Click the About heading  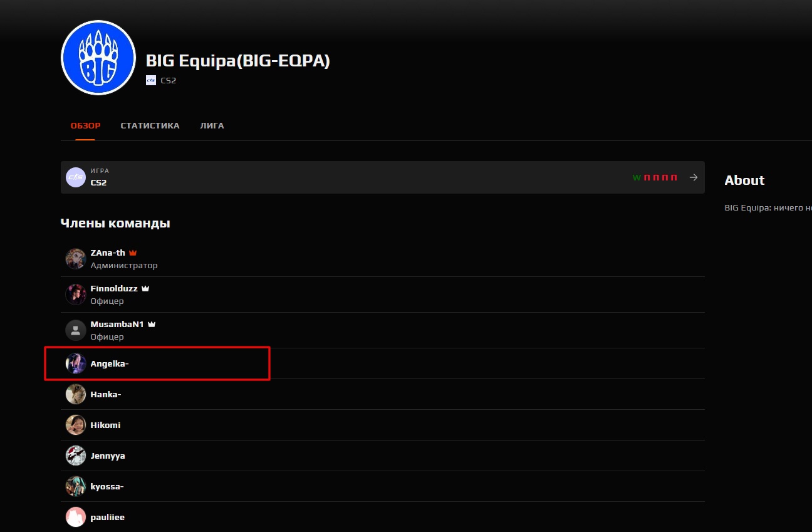pyautogui.click(x=744, y=180)
